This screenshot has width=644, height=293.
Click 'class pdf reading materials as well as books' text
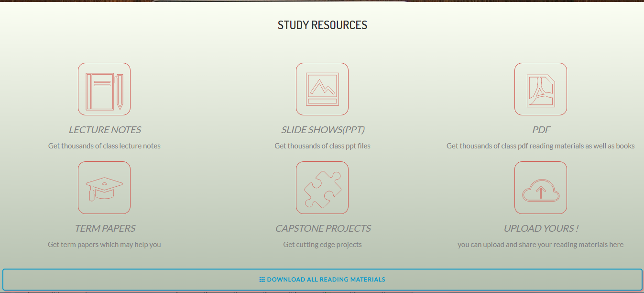click(568, 146)
